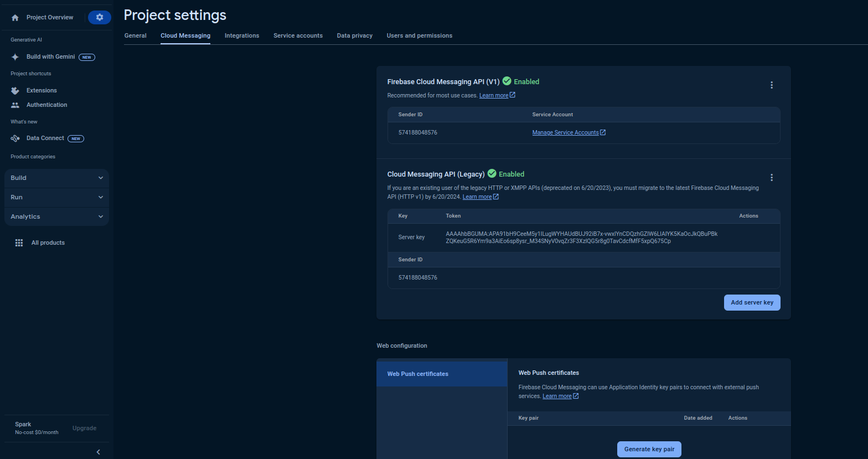Click external link icon in Web Push certificates
Image resolution: width=868 pixels, height=459 pixels.
[x=576, y=396]
